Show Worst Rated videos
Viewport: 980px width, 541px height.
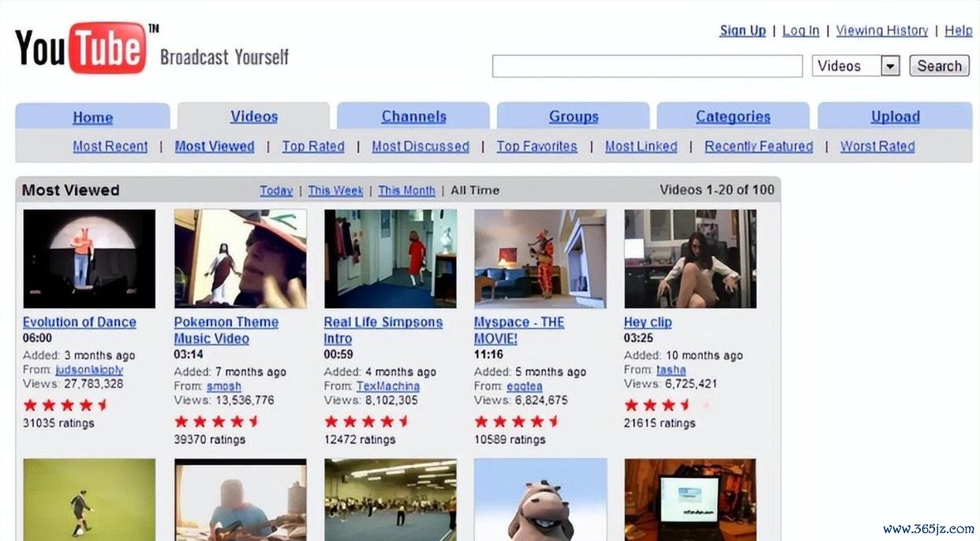[877, 146]
